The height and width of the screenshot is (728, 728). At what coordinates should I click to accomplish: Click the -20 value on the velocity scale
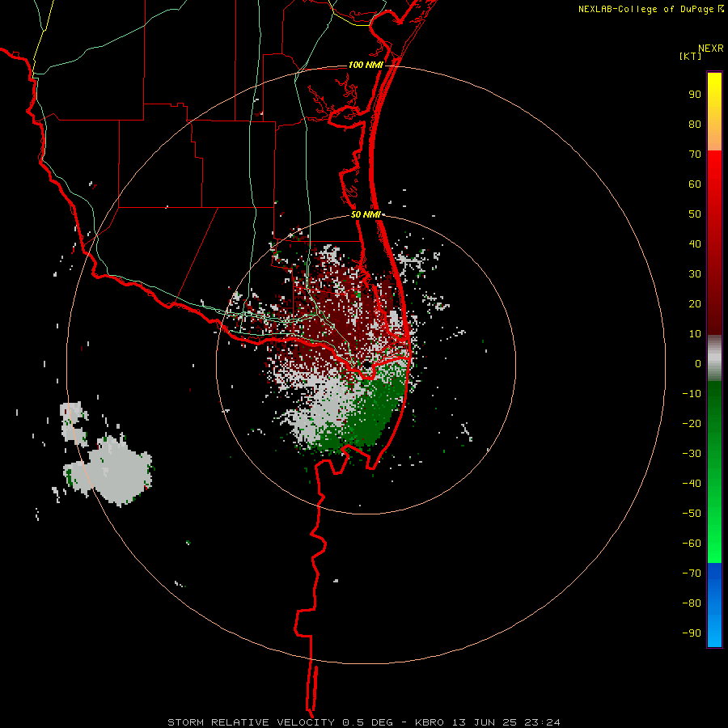coord(692,423)
